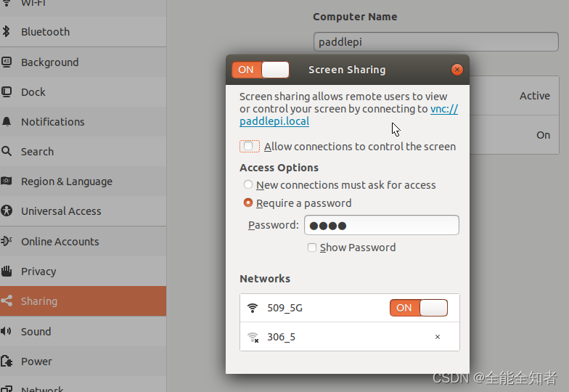Click the 306_5 disconnected wifi icon
Screen dimensions: 569x392
pyautogui.click(x=253, y=337)
